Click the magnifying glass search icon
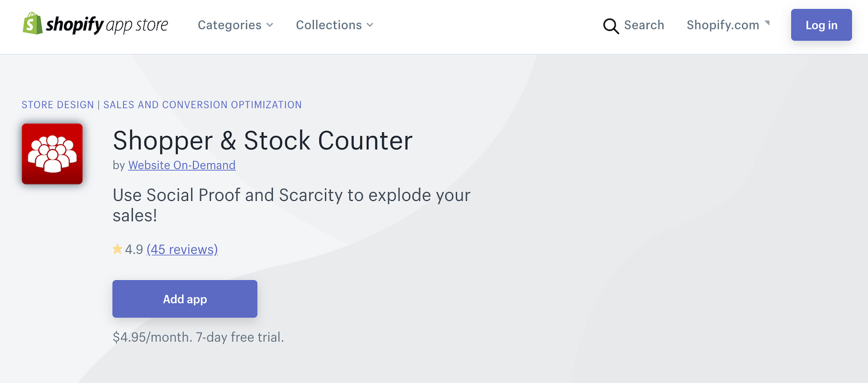The width and height of the screenshot is (868, 383). click(611, 26)
